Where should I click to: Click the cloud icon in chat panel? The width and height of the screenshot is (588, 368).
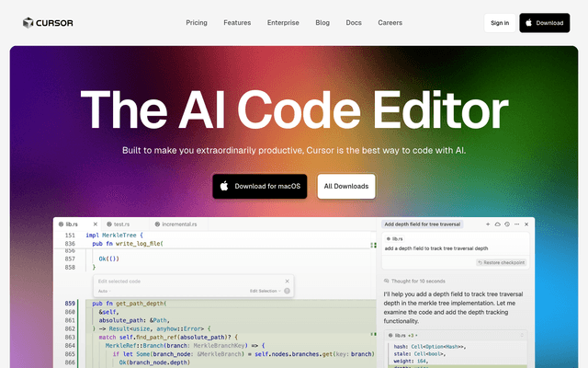tap(497, 224)
